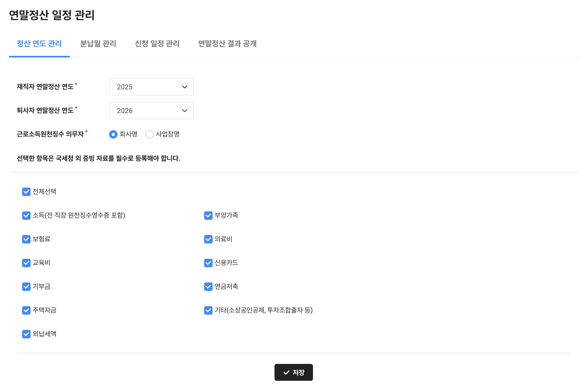This screenshot has height=390, width=588.
Task: Uncheck the 연금저축 checkbox
Action: click(208, 287)
